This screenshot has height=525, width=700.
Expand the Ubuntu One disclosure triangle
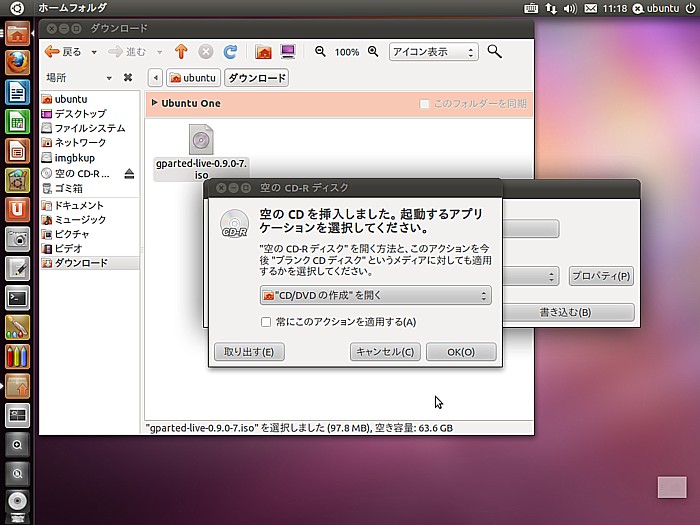click(x=154, y=103)
